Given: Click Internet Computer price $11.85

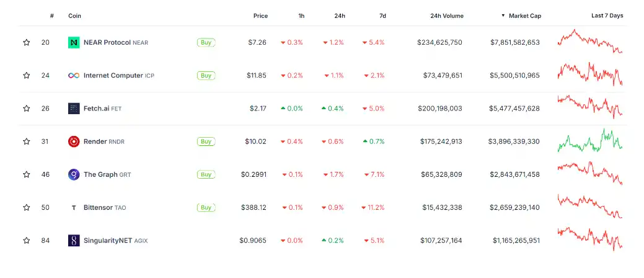Looking at the screenshot, I should pyautogui.click(x=256, y=75).
